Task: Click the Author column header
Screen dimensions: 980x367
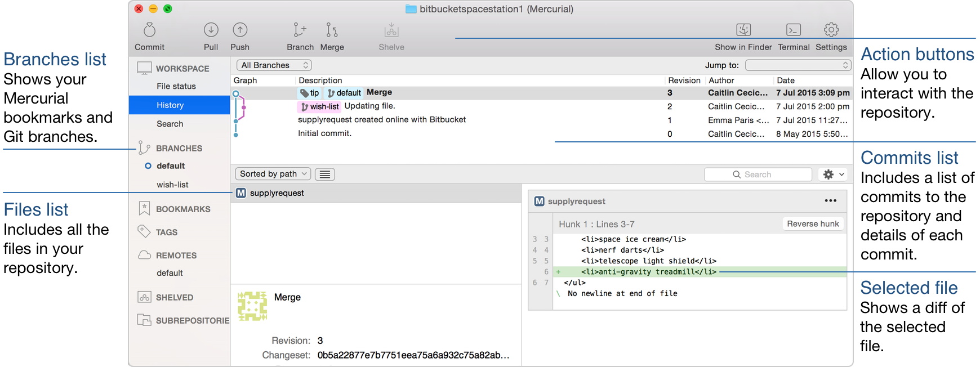Action: [x=721, y=80]
